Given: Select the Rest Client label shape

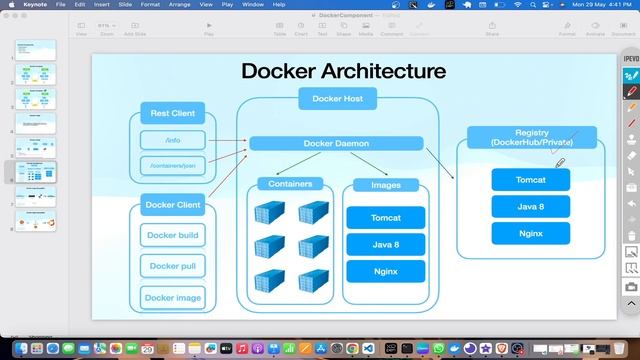Looking at the screenshot, I should (173, 113).
